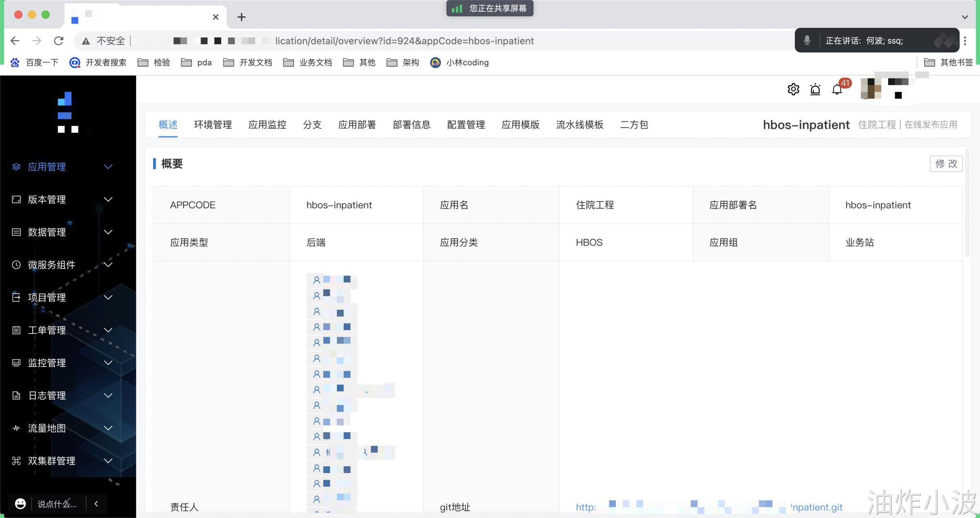Switch to the 环境管理 tab
The image size is (980, 518).
[213, 125]
